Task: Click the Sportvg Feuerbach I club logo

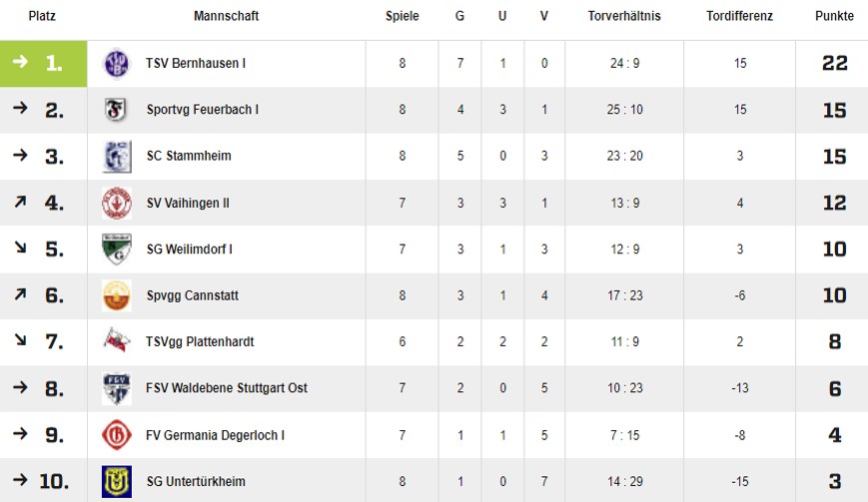Action: click(x=117, y=110)
